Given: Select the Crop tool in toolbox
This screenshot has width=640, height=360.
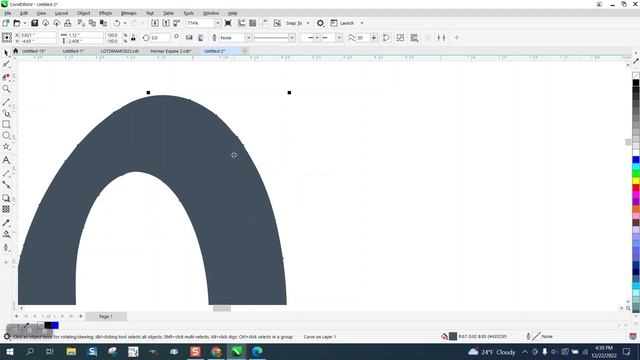Looking at the screenshot, I should 6,77.
